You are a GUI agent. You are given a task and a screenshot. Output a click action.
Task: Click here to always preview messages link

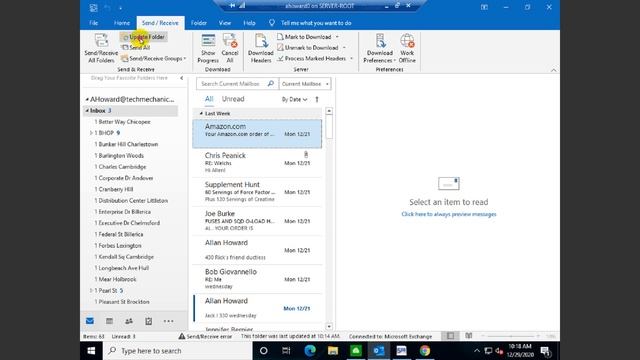[449, 214]
